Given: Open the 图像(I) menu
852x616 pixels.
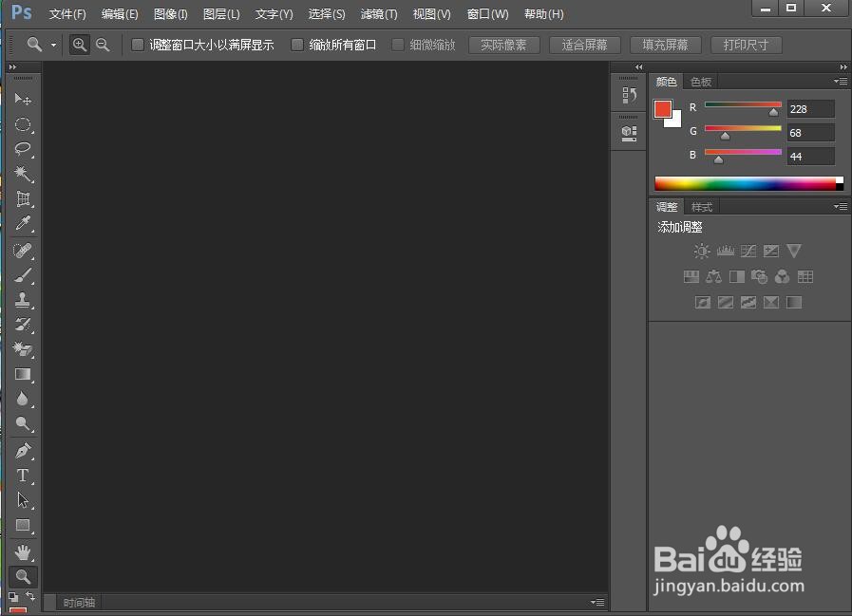Looking at the screenshot, I should tap(171, 14).
